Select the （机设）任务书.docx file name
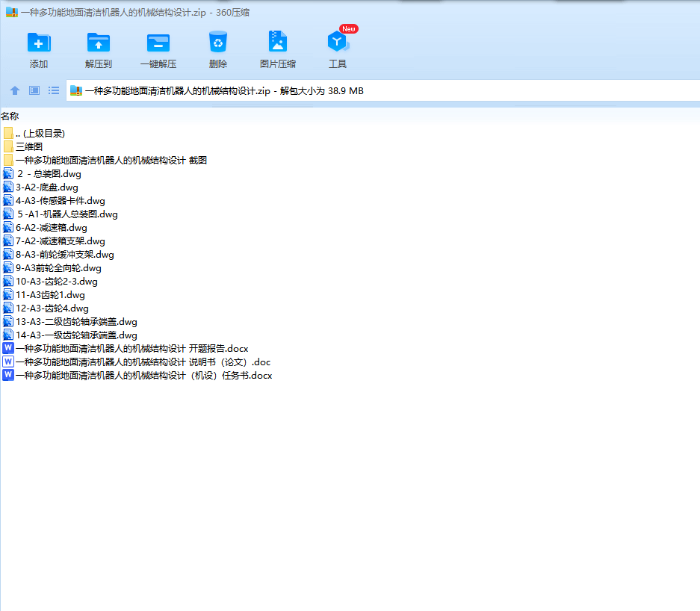Image resolution: width=700 pixels, height=611 pixels. pos(143,376)
